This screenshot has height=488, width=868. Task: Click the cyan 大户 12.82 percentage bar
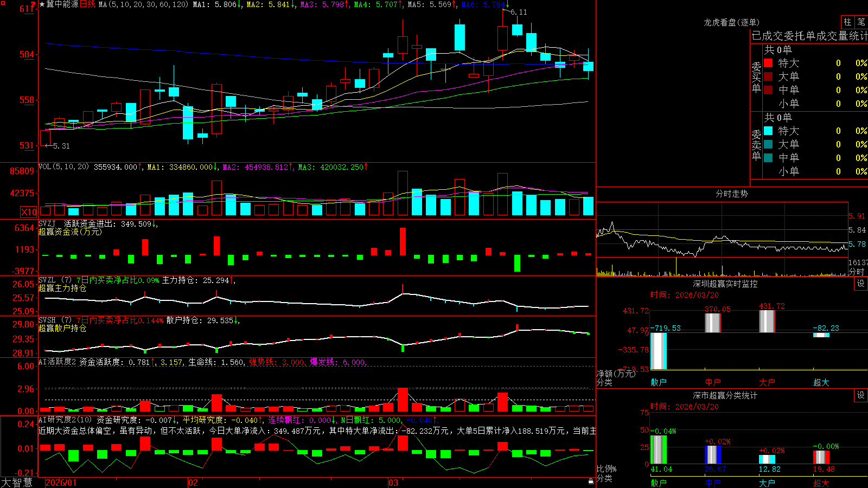coord(767,460)
